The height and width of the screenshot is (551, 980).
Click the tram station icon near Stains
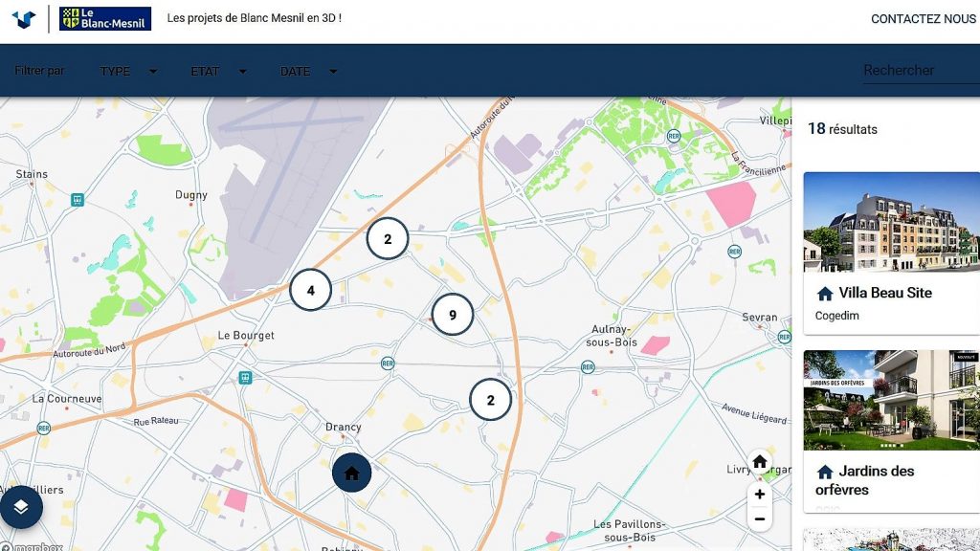[77, 200]
